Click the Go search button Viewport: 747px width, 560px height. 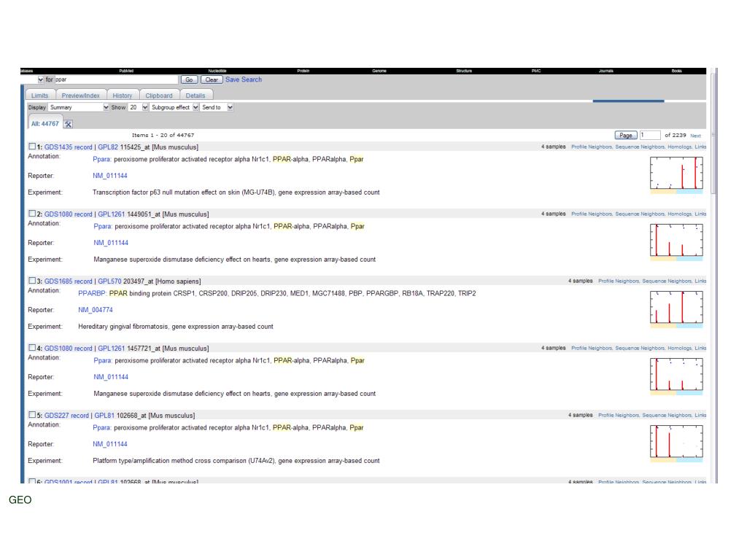189,80
